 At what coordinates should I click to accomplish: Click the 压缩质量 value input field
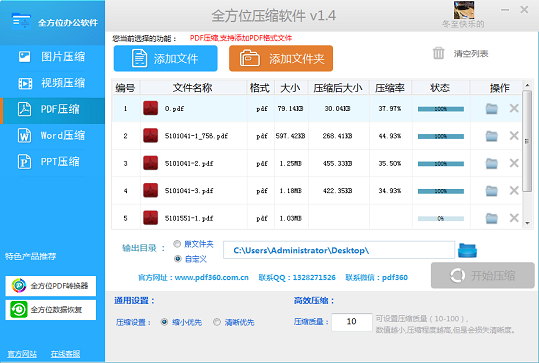pos(352,322)
